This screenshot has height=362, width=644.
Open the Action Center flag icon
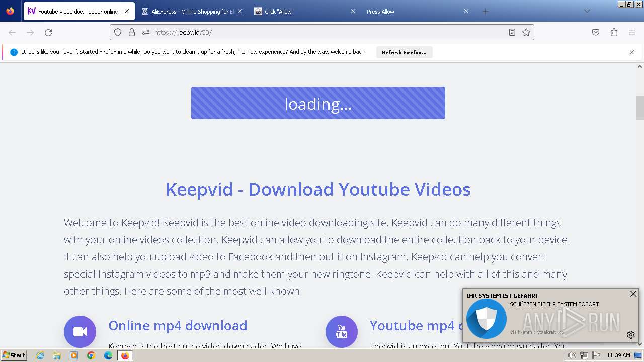pos(596,355)
